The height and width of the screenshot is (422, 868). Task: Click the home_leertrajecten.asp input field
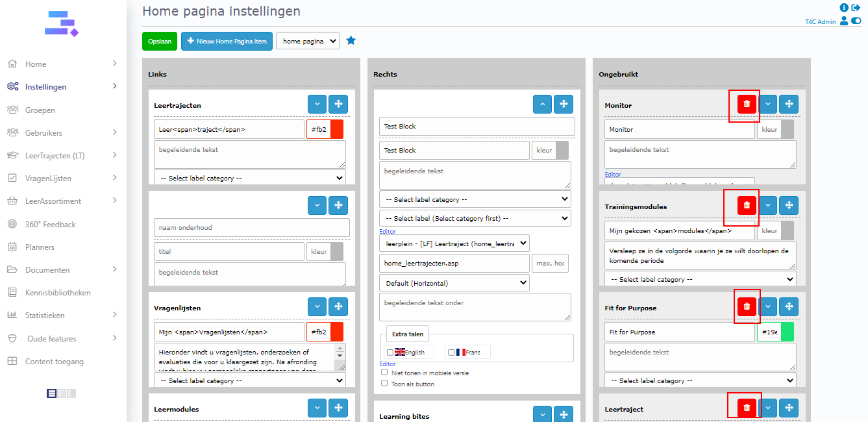pyautogui.click(x=454, y=263)
